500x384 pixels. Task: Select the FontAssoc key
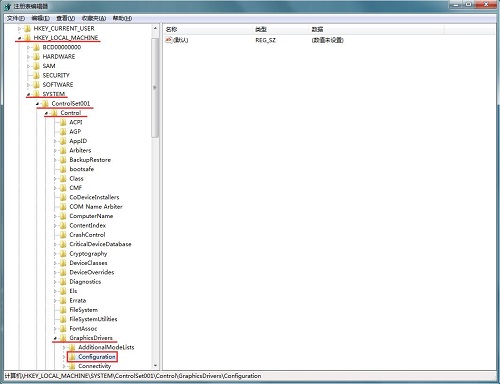[83, 329]
